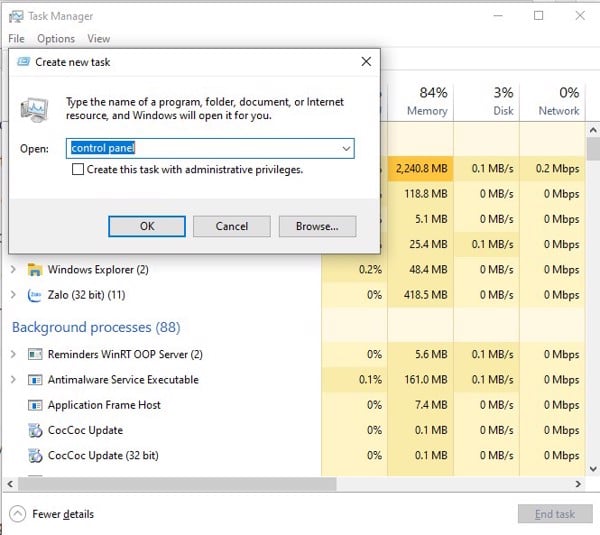Sort by the Memory column header

click(421, 101)
